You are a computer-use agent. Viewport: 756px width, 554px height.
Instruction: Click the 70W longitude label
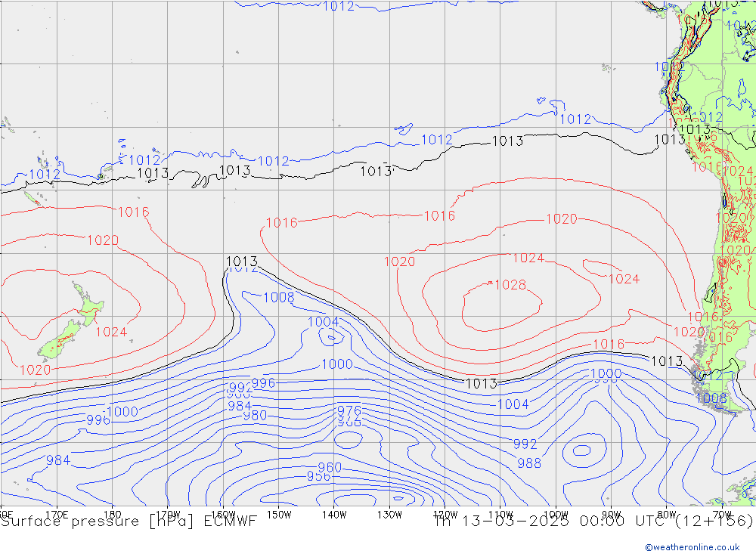pyautogui.click(x=722, y=515)
